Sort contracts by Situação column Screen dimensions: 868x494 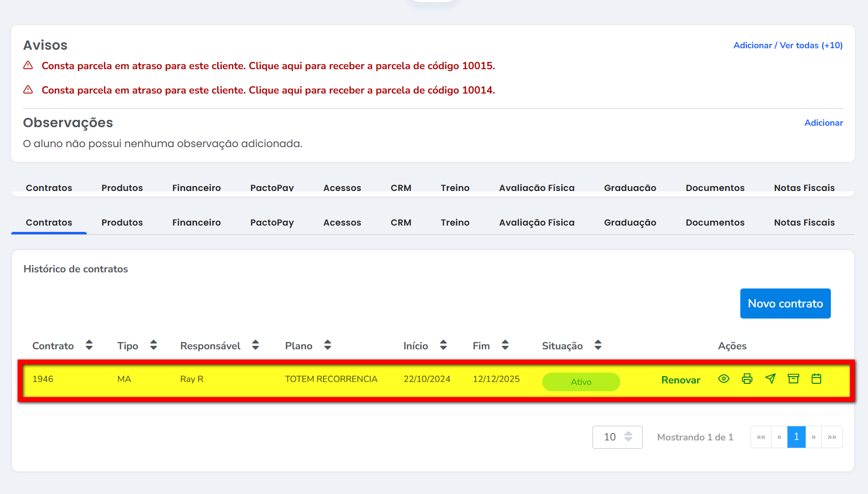click(x=598, y=345)
